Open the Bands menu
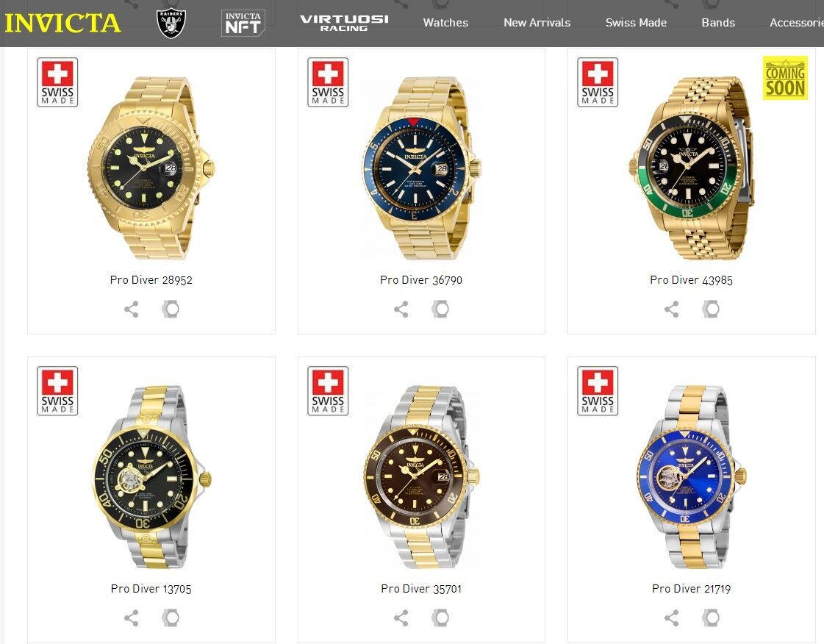The width and height of the screenshot is (824, 644). pos(718,23)
